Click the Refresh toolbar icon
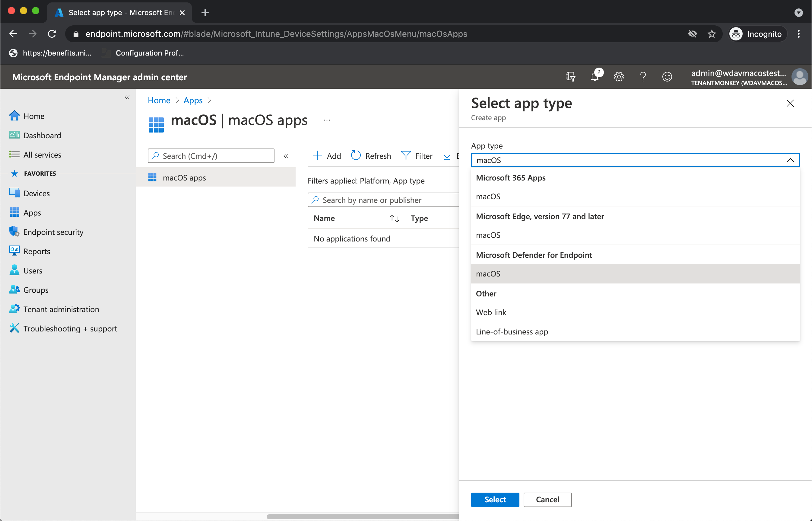The width and height of the screenshot is (812, 521). coord(371,156)
